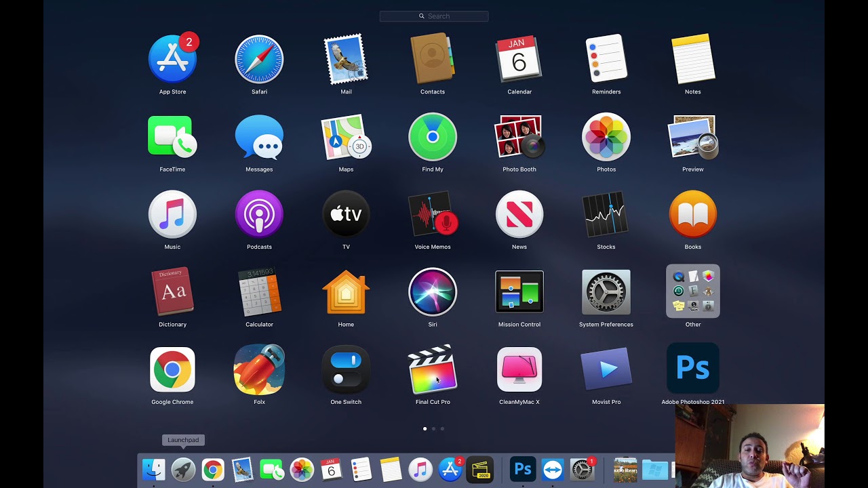Launch Reminders from the Launchpad grid

(x=606, y=60)
